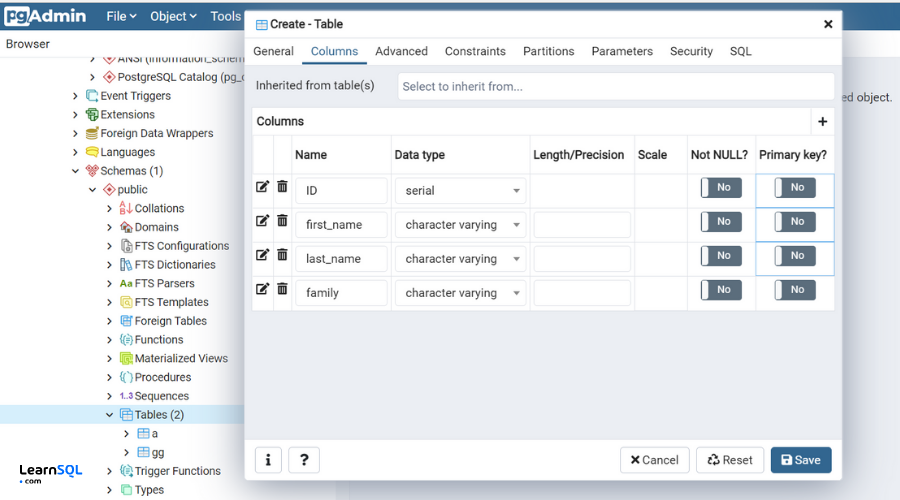Delete the ID column row
The image size is (900, 500).
282,187
